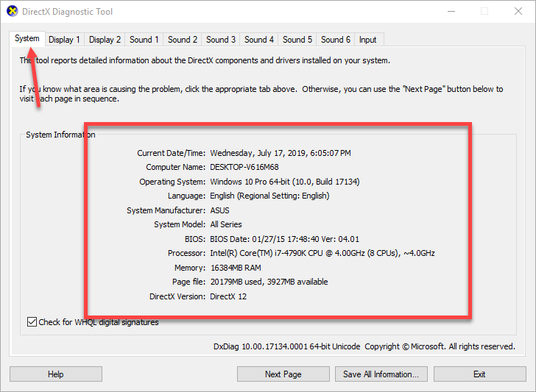536x392 pixels.
Task: Click the DirectX logo icon in title bar
Action: click(x=13, y=11)
